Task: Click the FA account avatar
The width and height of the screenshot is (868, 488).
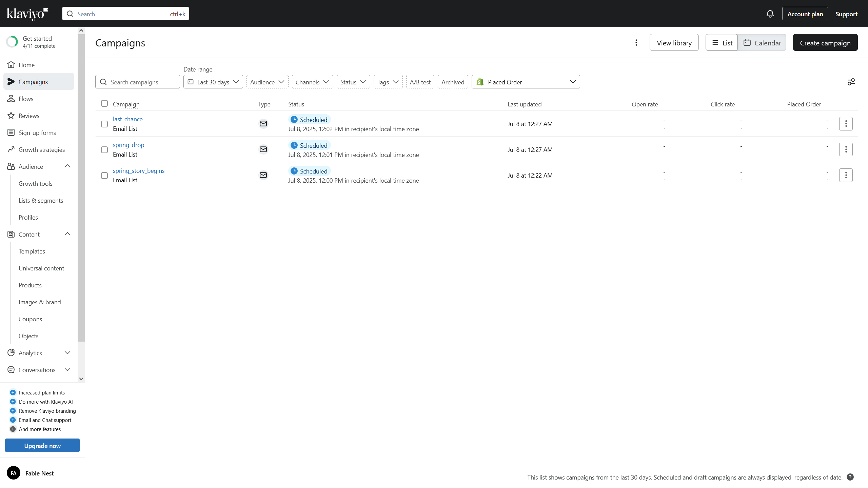Action: 14,473
